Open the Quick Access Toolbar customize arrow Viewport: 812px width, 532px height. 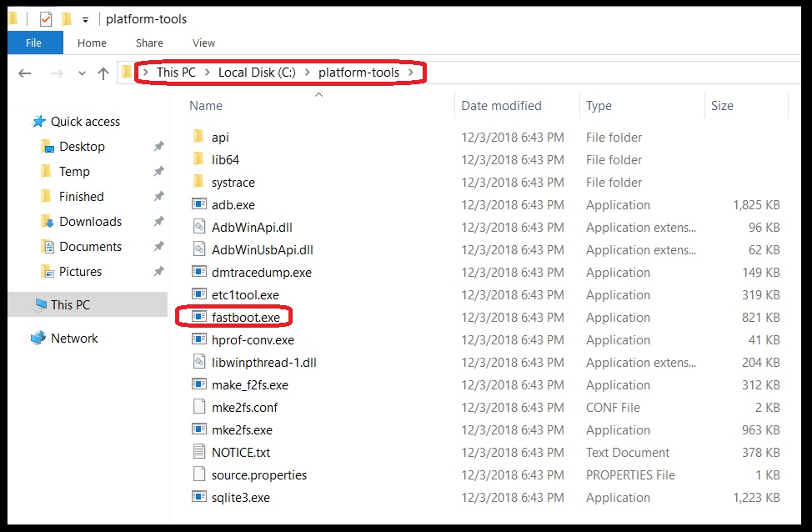[x=85, y=20]
